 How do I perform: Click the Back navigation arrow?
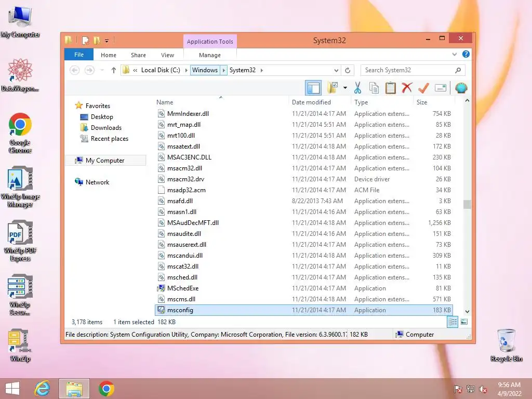75,70
